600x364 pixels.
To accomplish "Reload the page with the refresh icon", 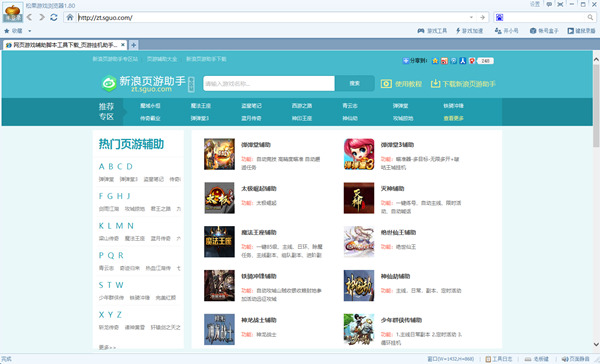I will pos(54,18).
